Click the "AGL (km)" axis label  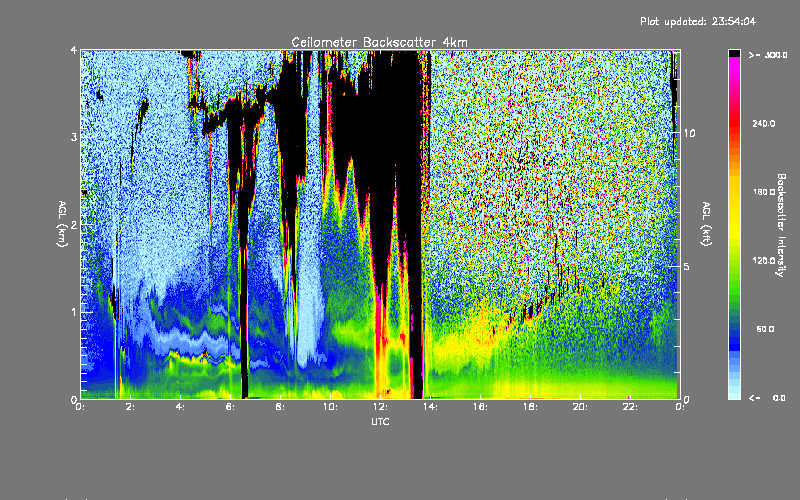point(62,224)
